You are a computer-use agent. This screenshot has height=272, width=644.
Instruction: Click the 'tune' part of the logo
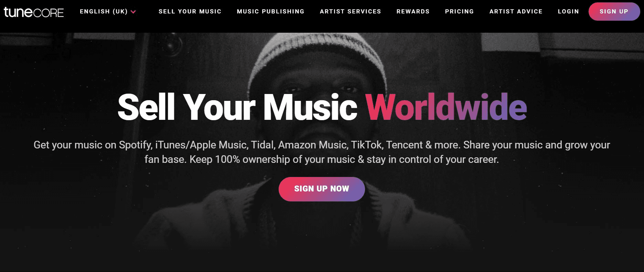point(18,12)
